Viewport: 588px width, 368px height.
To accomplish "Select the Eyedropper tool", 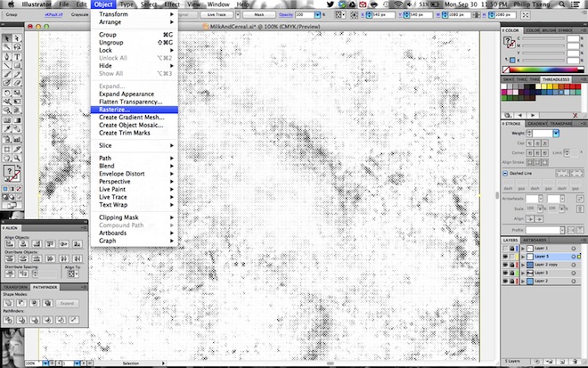I will tap(7, 129).
